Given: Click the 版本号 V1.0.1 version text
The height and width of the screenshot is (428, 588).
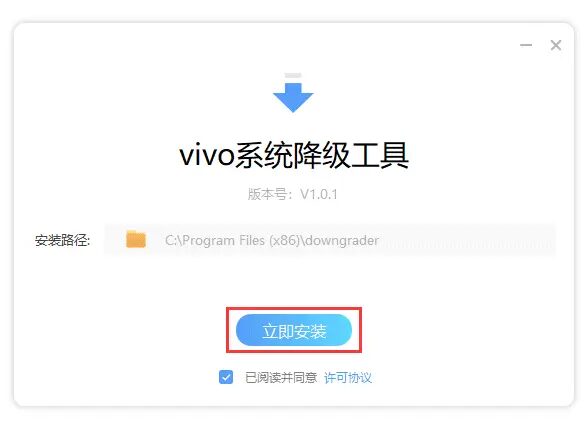Looking at the screenshot, I should [x=292, y=194].
